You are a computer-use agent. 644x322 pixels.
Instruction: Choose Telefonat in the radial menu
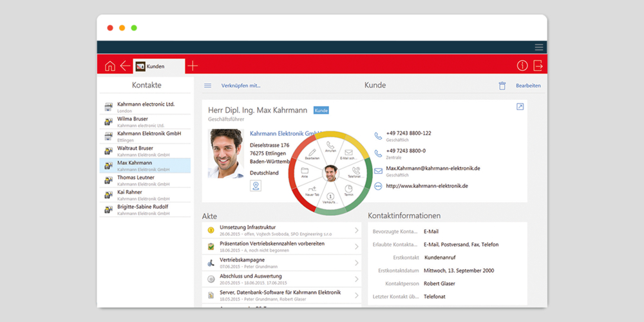(355, 172)
